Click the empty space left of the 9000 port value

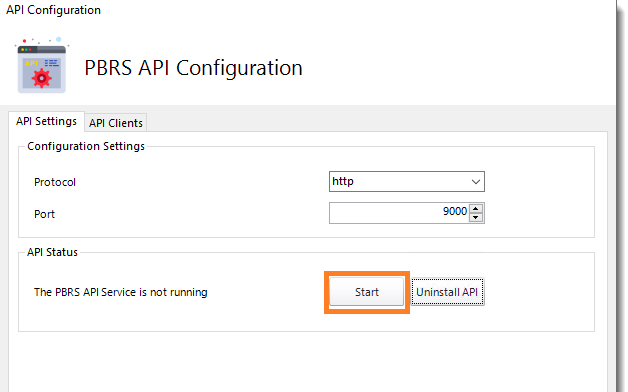tap(384, 213)
